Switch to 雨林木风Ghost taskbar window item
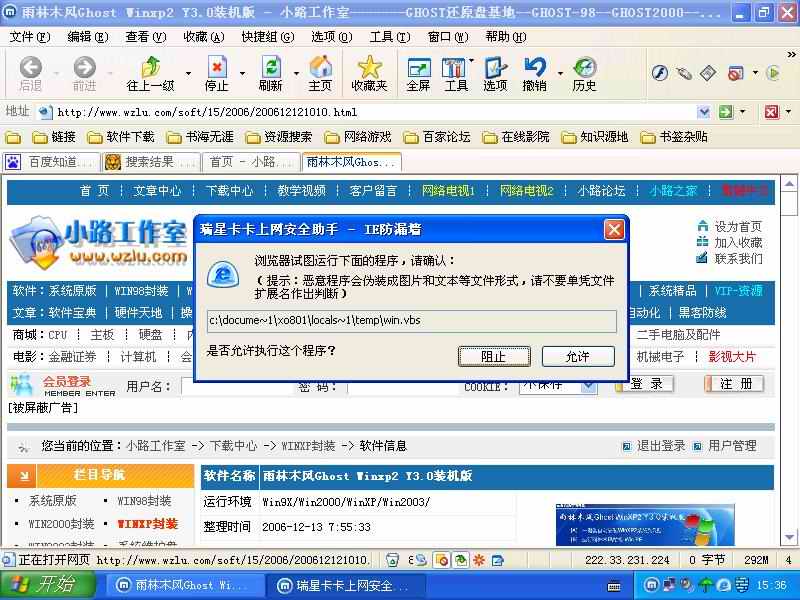This screenshot has height=600, width=800. coord(184,585)
